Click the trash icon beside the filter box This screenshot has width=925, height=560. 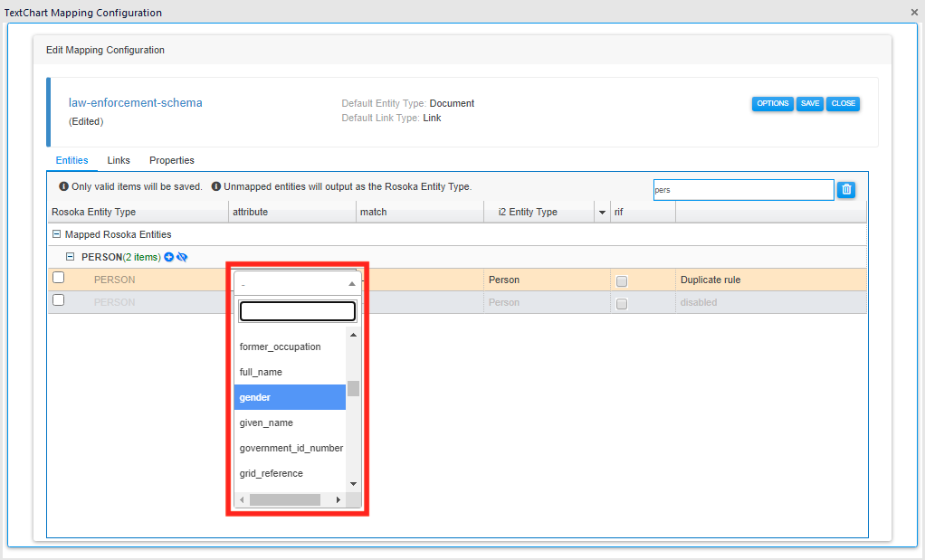coord(846,189)
